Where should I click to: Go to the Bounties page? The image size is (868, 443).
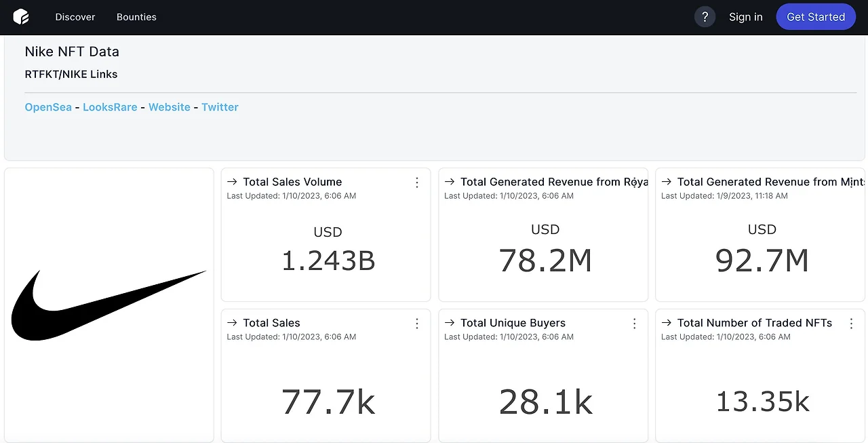coord(136,17)
